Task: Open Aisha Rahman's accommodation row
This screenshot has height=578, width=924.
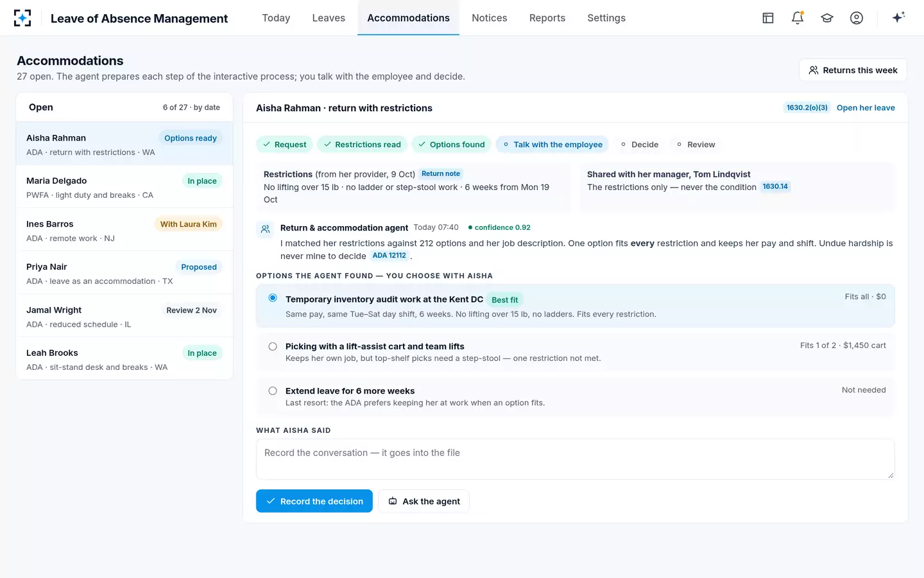Action: point(124,144)
